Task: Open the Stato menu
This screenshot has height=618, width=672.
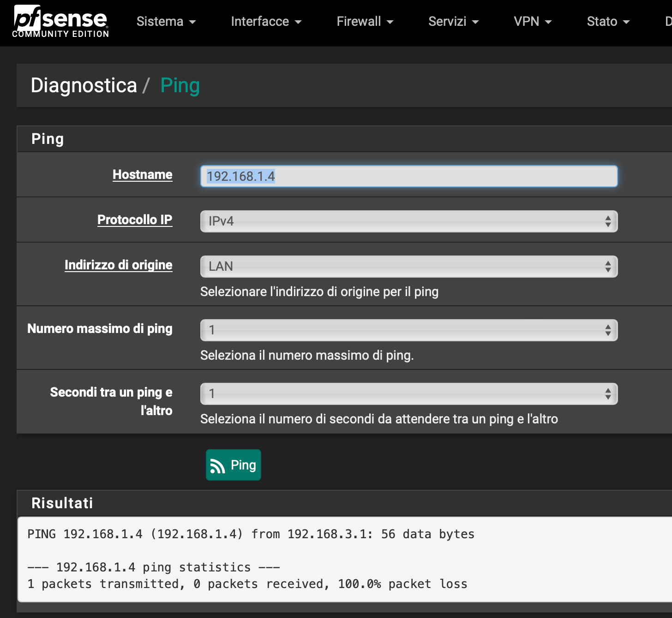Action: [608, 22]
